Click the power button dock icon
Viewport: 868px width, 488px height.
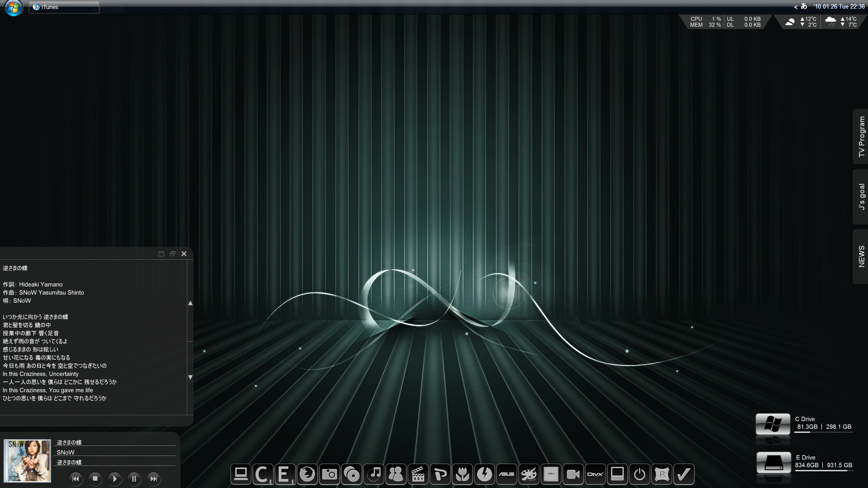pos(639,474)
